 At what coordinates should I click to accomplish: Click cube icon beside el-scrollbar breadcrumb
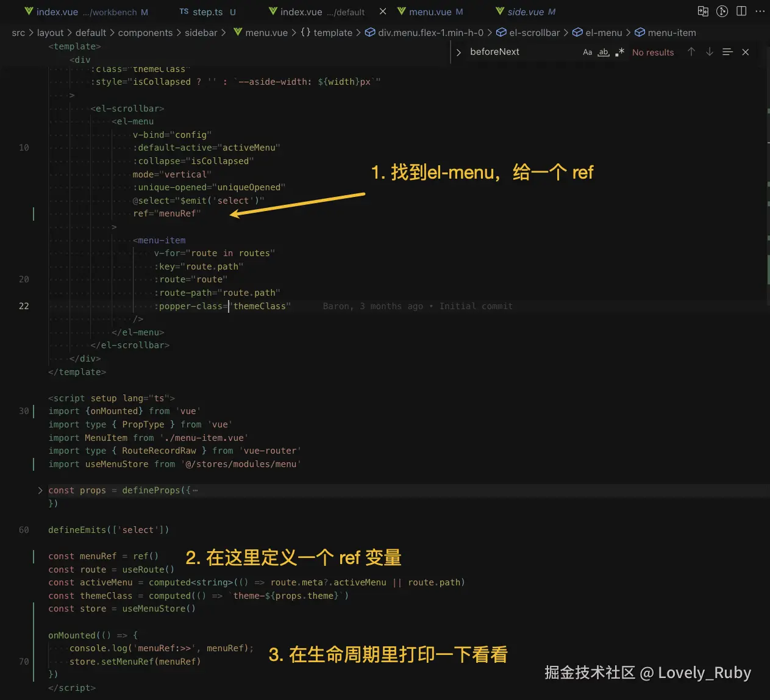501,32
